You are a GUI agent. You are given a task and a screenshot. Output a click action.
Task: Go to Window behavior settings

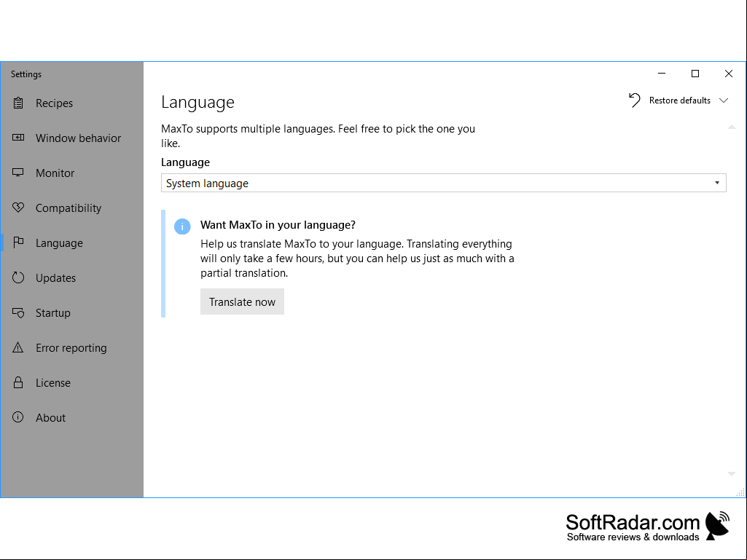tap(72, 138)
